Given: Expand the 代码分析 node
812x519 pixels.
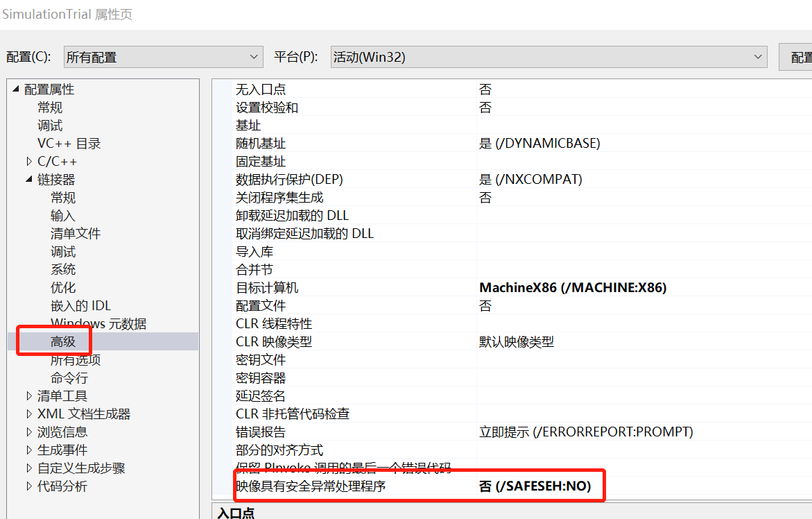Looking at the screenshot, I should (x=29, y=486).
